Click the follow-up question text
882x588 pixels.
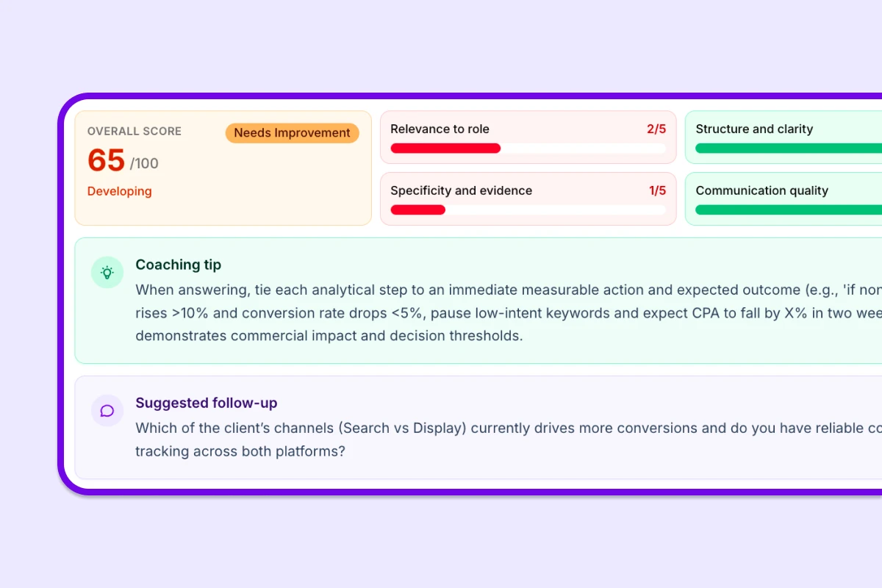click(441, 439)
